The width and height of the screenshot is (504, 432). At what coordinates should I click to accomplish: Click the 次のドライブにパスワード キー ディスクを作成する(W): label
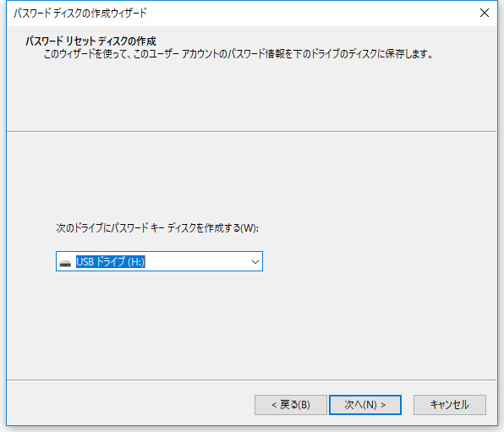coord(157,228)
